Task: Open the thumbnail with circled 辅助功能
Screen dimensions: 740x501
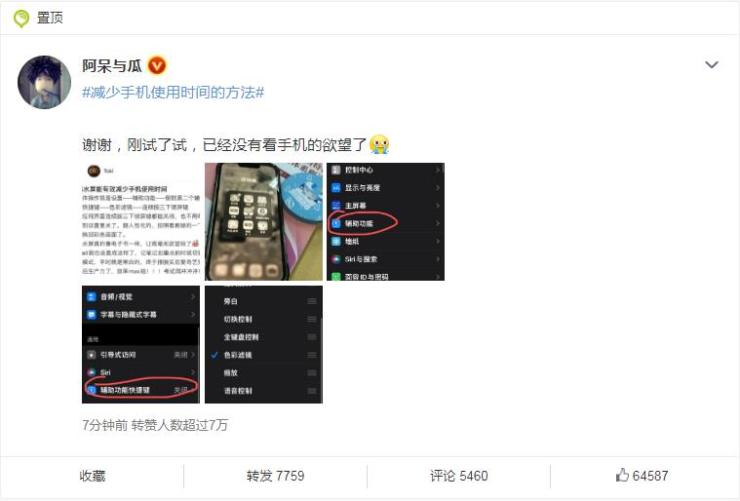Action: pyautogui.click(x=386, y=222)
